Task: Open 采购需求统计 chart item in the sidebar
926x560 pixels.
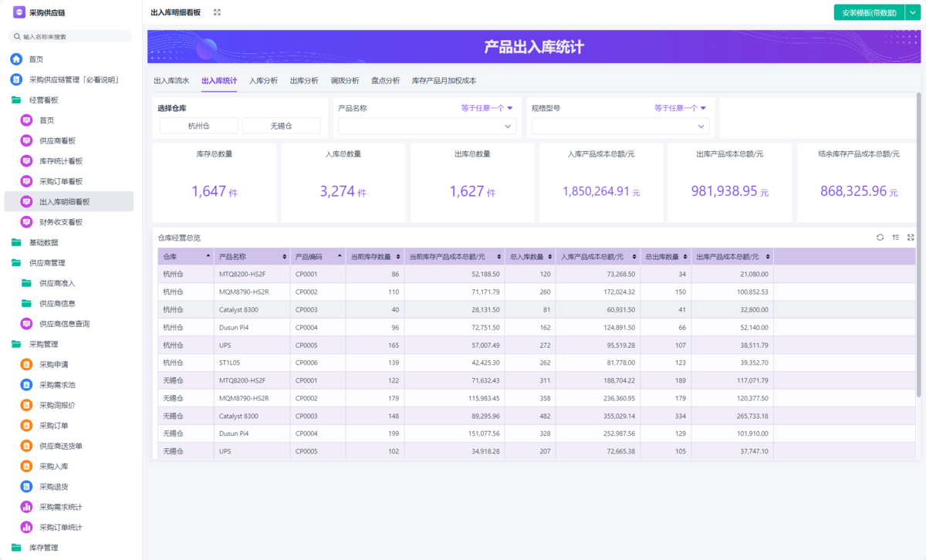Action: click(x=60, y=507)
